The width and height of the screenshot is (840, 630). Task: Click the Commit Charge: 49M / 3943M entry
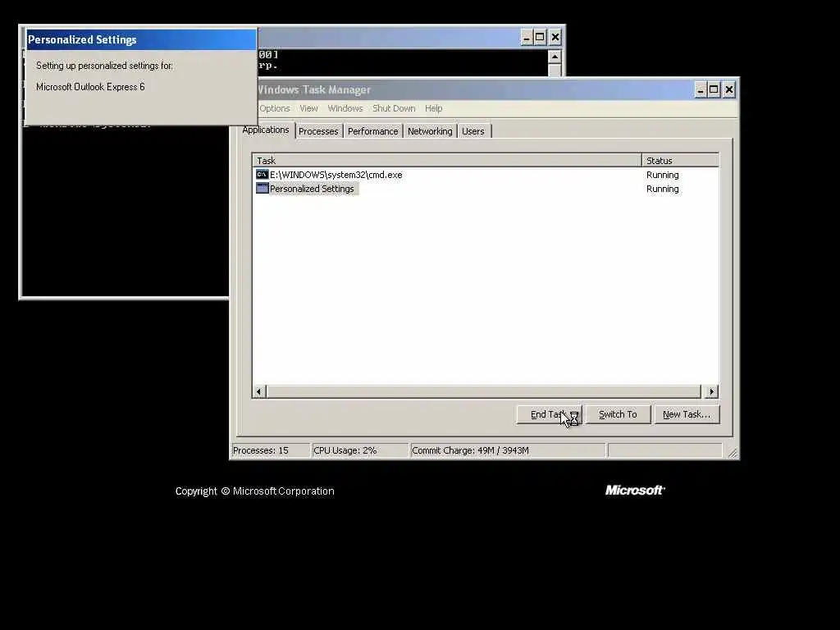pyautogui.click(x=508, y=450)
